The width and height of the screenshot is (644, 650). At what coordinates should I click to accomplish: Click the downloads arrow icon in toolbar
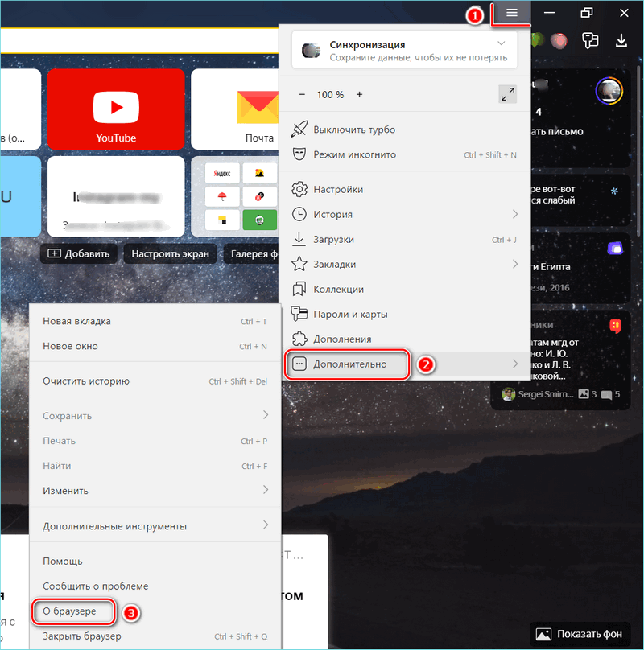point(621,40)
